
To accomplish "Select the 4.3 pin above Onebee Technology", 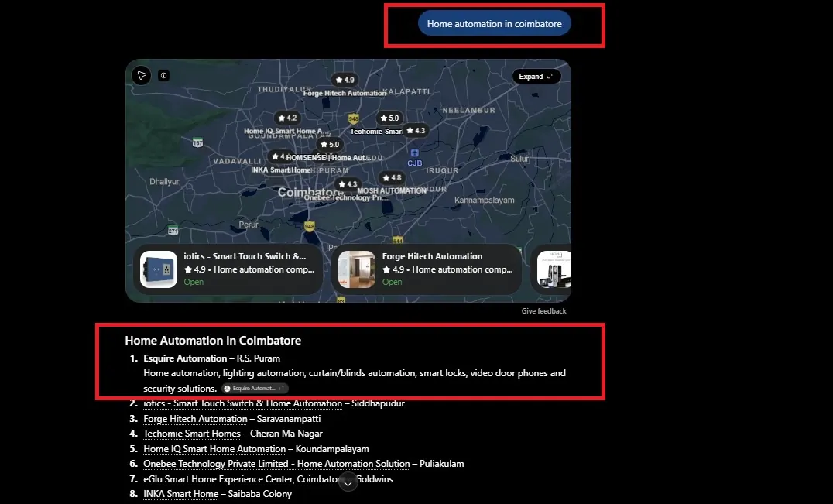I will click(x=348, y=184).
